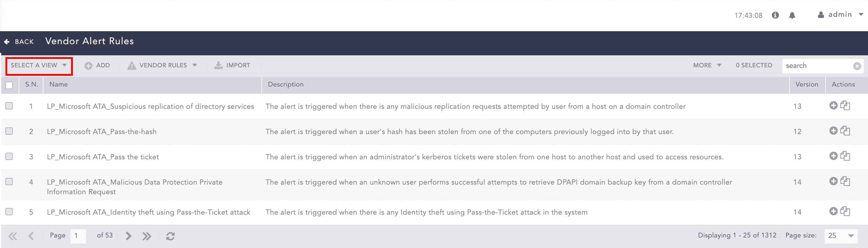Click the IMPORT button

(x=233, y=65)
